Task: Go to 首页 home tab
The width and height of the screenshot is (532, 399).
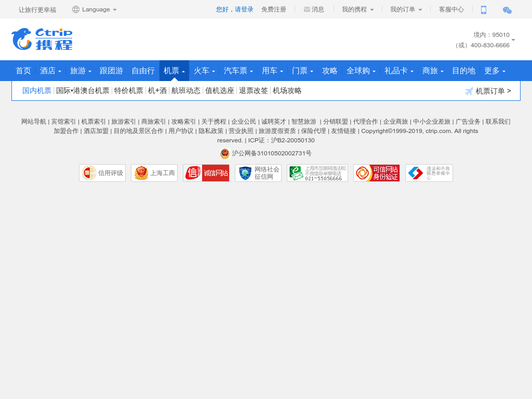Action: [x=23, y=71]
